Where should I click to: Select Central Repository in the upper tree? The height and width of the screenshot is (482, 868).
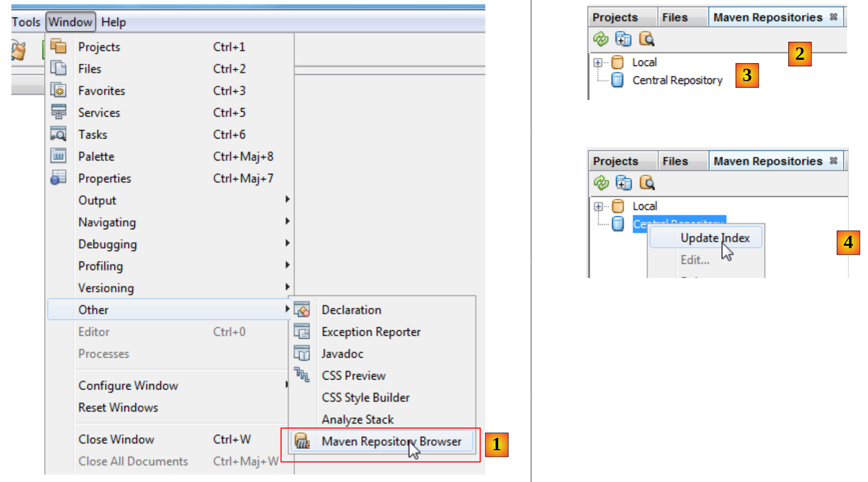pos(677,81)
